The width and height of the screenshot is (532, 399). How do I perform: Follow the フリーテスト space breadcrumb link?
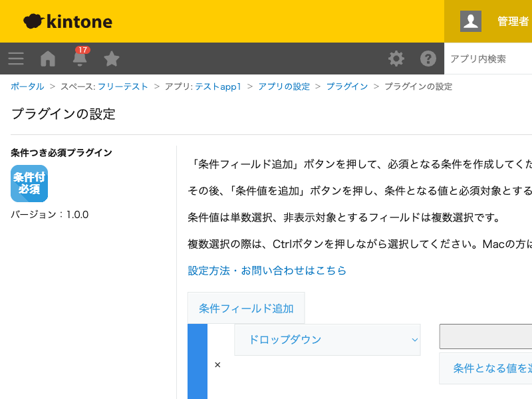[x=123, y=86]
